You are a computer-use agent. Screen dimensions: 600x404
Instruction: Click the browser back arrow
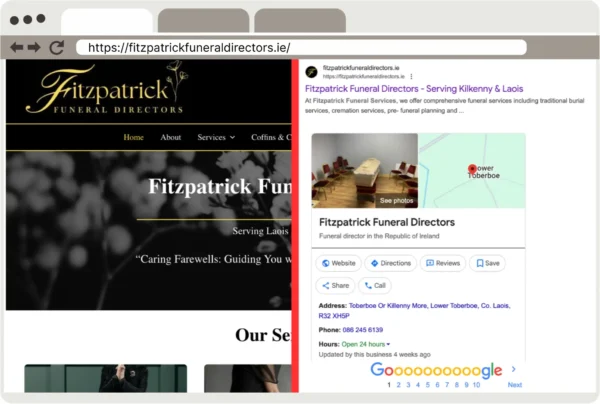point(19,47)
